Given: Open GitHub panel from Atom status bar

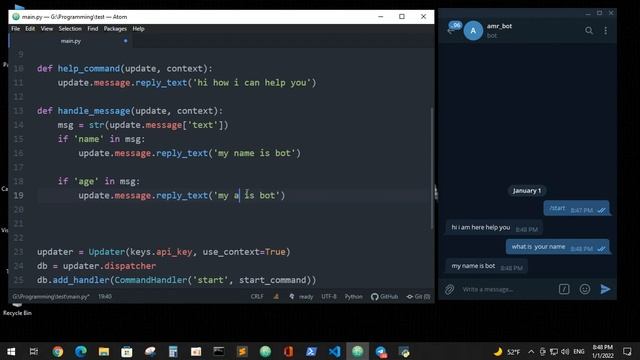Looking at the screenshot, I should 384,297.
